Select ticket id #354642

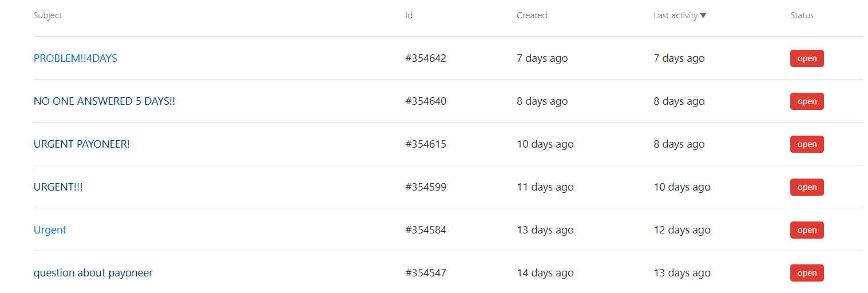(x=426, y=58)
